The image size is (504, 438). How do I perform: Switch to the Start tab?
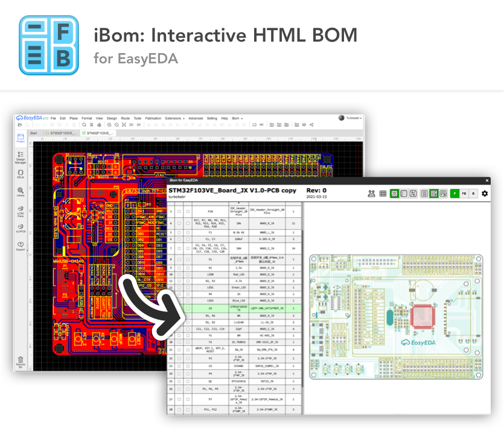tap(33, 133)
